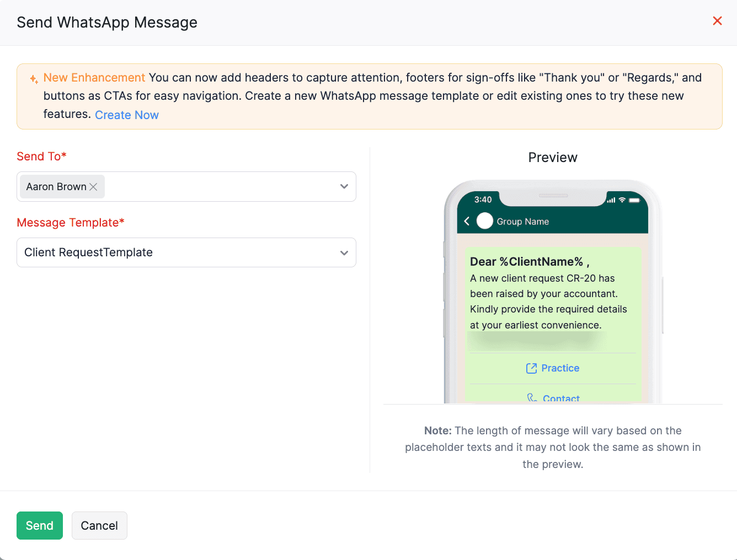Click the Cancel button
Viewport: 737px width, 560px height.
point(99,525)
